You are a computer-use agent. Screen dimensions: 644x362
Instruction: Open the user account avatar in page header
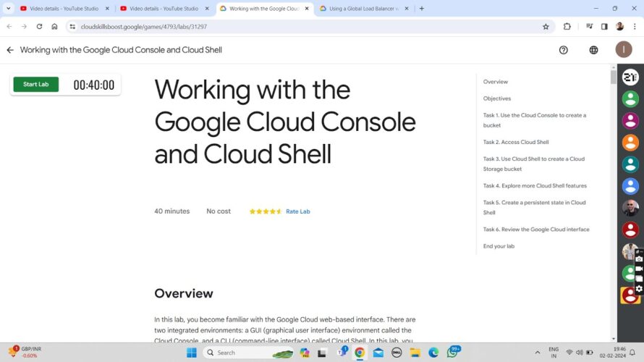coord(624,50)
